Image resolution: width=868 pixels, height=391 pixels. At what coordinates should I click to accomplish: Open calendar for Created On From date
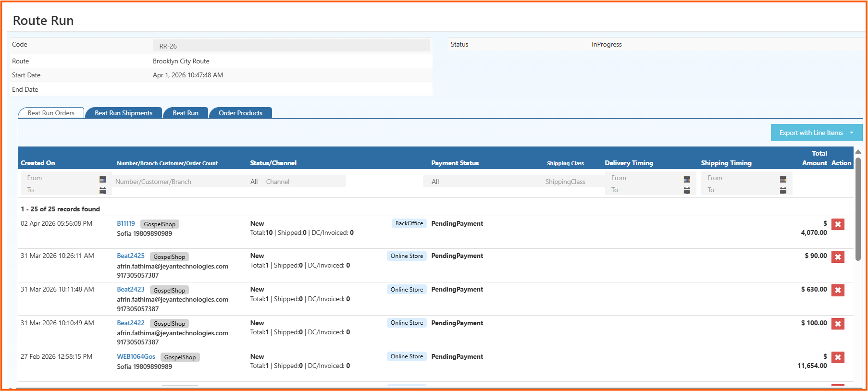102,179
